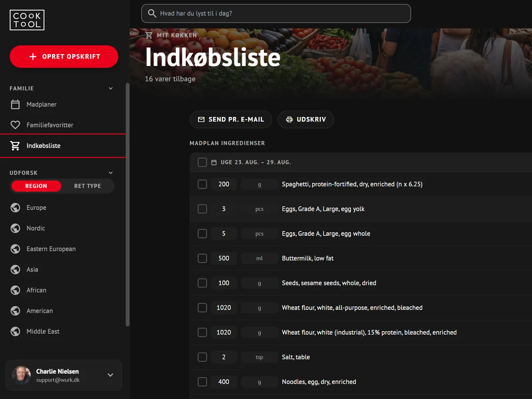The width and height of the screenshot is (532, 399).
Task: Click the globe icon beside African
Action: (x=16, y=290)
